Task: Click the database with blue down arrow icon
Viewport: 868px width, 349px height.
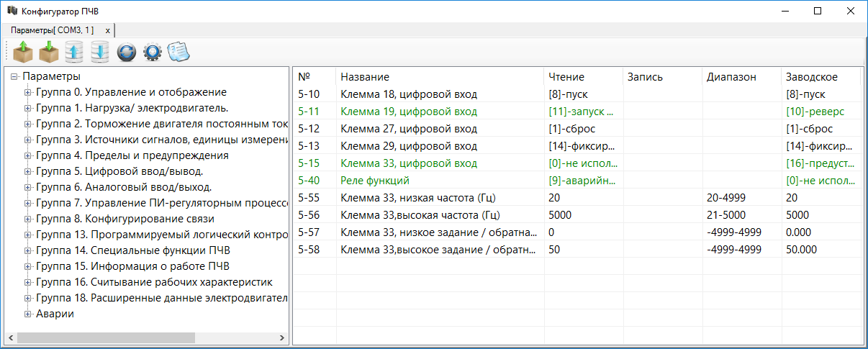Action: coord(100,53)
